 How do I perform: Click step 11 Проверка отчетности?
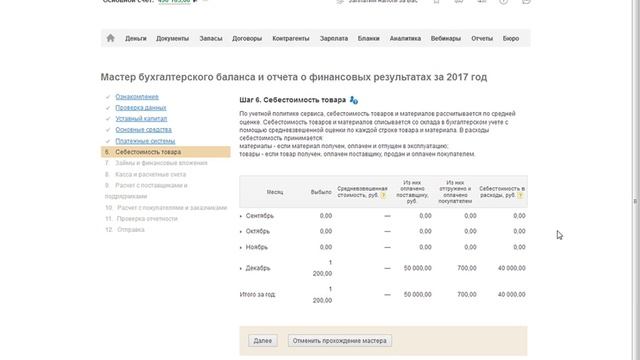(147, 219)
